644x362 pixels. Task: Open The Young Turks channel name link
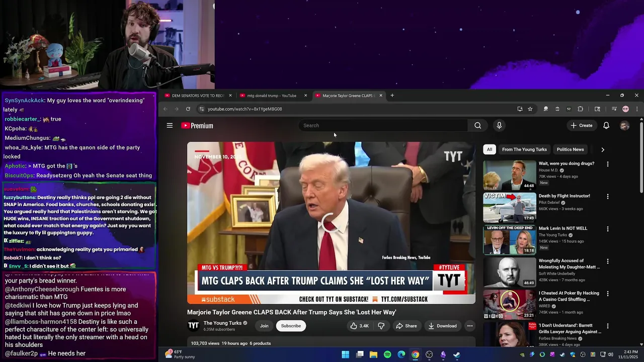click(222, 323)
